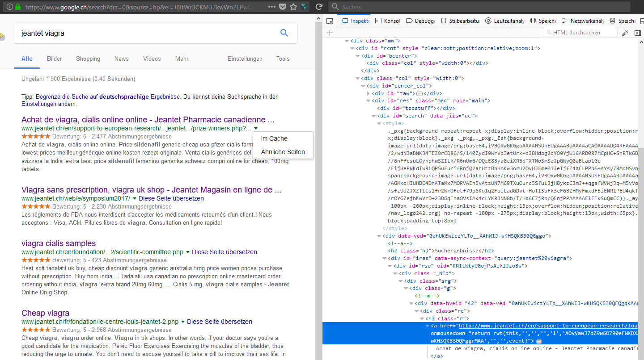Select Google 'News' search tab
Screen dimensions: 644x360
tap(121, 59)
